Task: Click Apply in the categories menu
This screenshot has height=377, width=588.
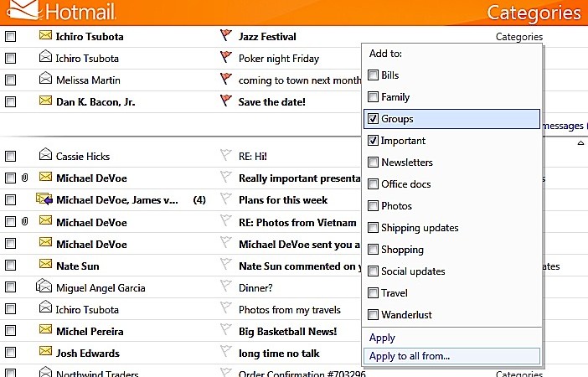Action: (382, 338)
